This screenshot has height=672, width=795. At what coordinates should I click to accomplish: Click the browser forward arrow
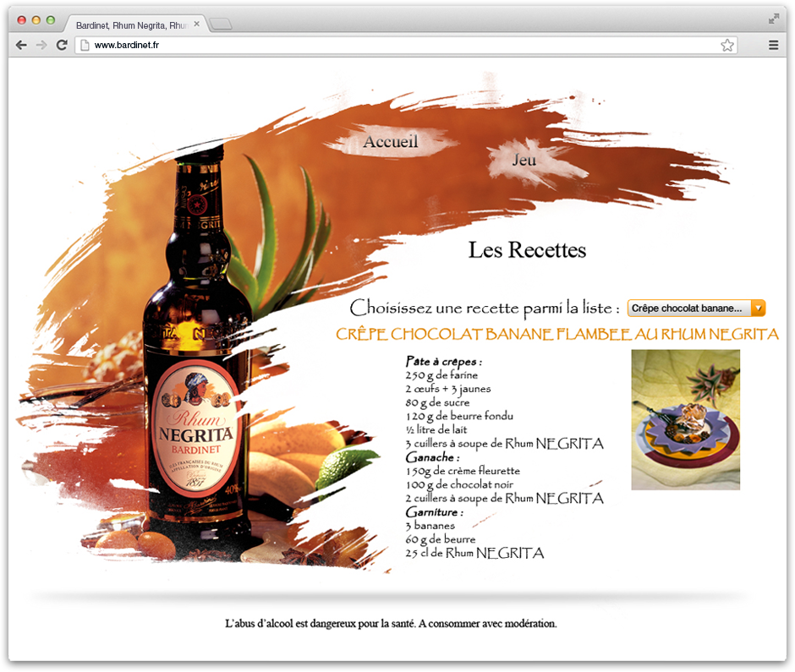tap(41, 45)
